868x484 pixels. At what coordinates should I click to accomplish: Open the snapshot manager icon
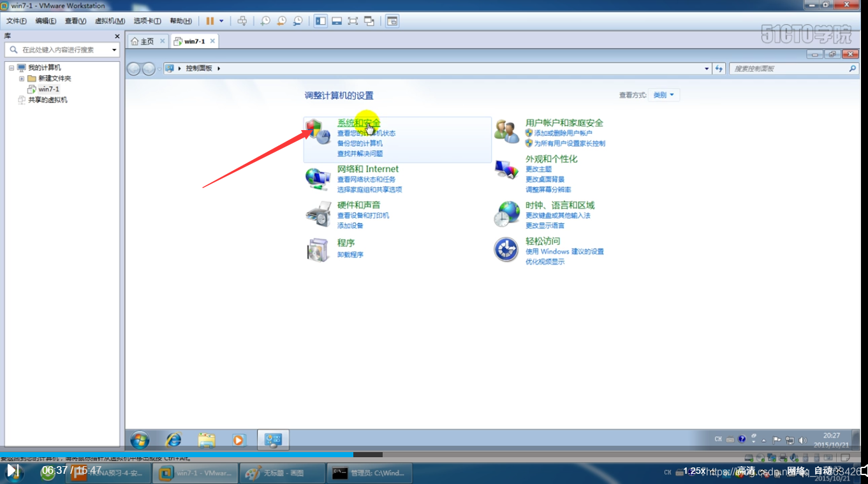pyautogui.click(x=298, y=21)
